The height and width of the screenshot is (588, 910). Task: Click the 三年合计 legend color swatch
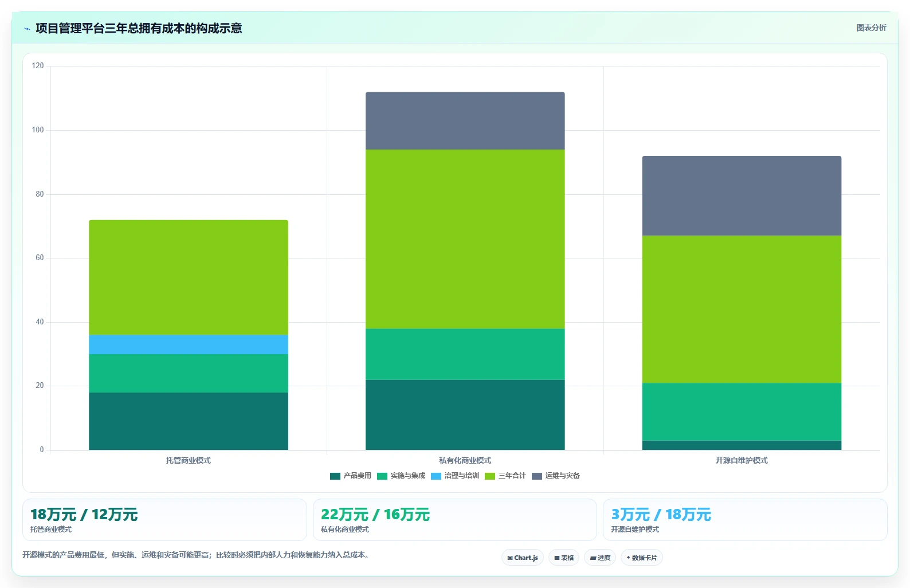click(490, 476)
